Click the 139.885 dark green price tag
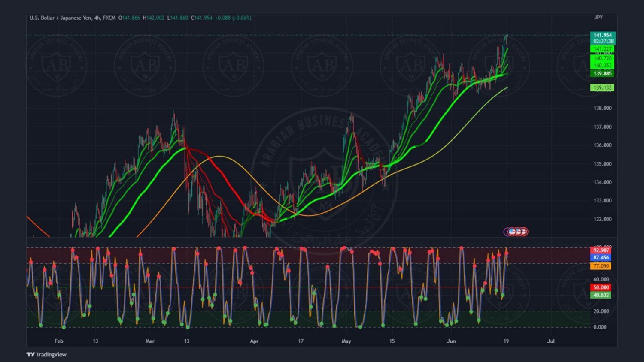Viewport: 644px width, 362px height. click(x=602, y=74)
